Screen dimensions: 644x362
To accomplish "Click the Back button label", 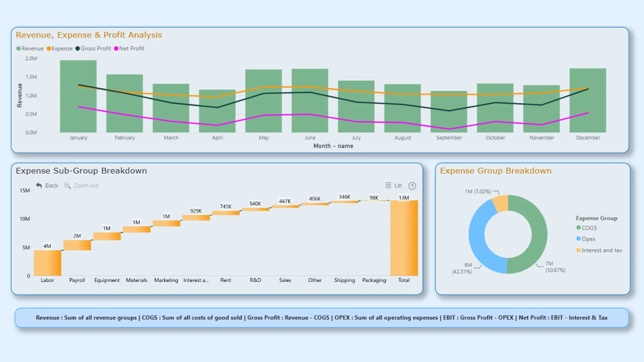I will click(52, 186).
